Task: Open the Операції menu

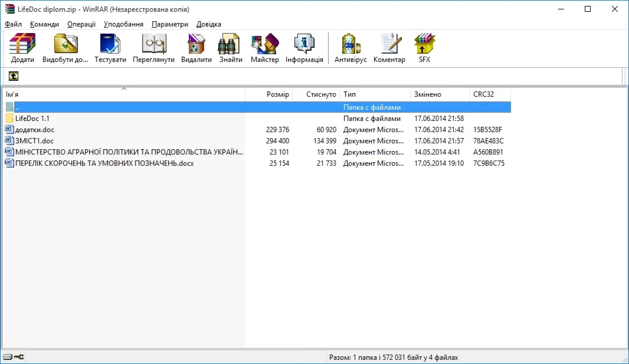Action: coord(81,24)
